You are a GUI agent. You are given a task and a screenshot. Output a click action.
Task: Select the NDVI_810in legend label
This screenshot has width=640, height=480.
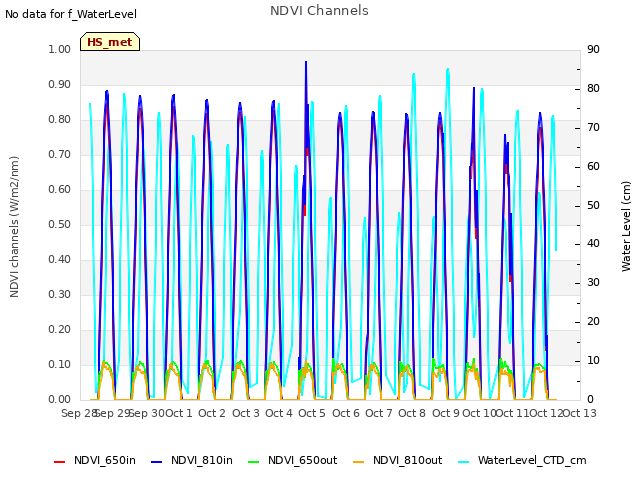pos(202,460)
